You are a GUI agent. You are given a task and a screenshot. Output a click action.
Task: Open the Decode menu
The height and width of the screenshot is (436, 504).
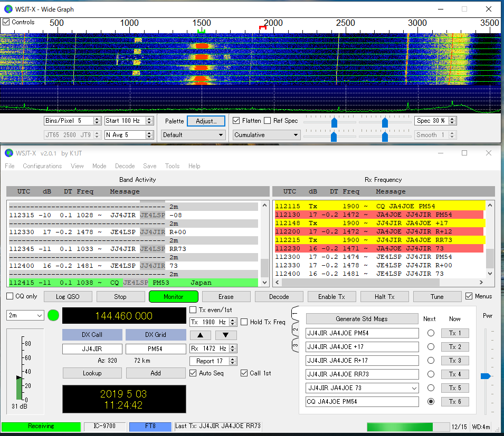tap(125, 166)
